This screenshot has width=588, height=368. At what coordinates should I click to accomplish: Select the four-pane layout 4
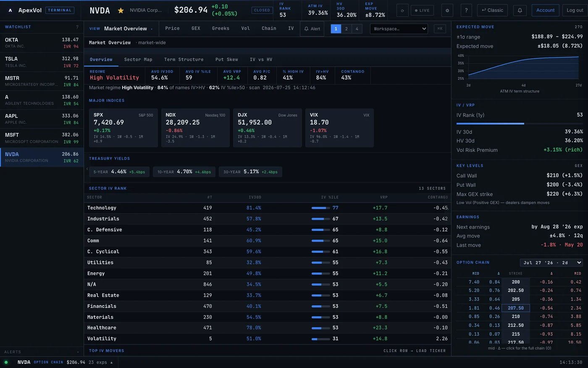(357, 29)
